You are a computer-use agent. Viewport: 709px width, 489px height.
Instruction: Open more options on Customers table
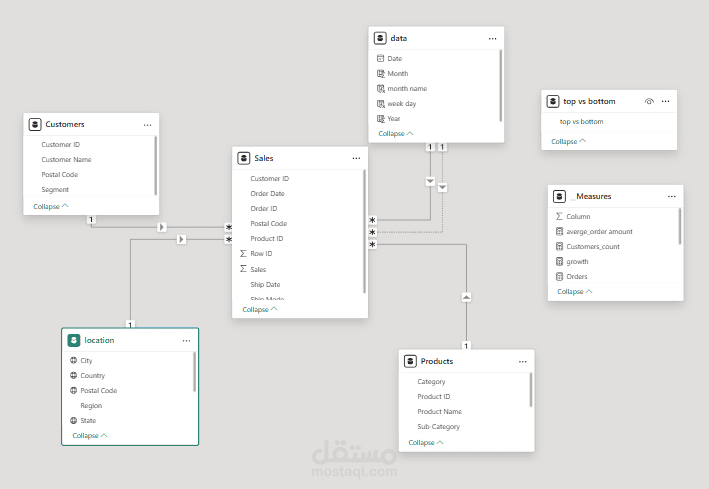pos(147,125)
